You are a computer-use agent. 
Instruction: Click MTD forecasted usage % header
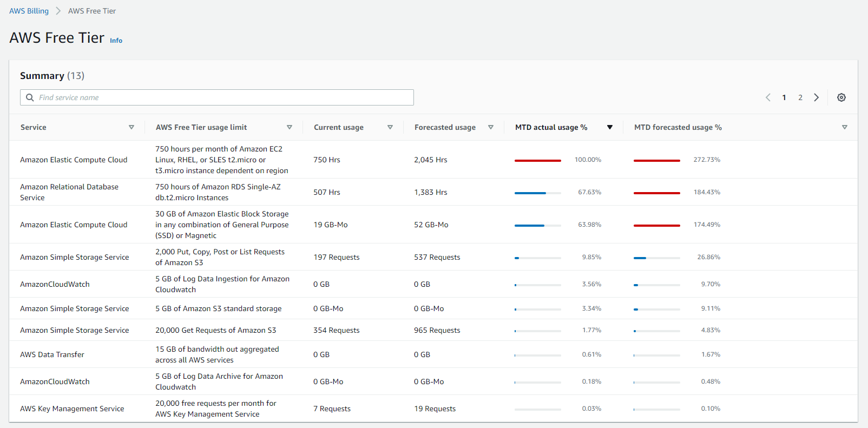click(678, 127)
